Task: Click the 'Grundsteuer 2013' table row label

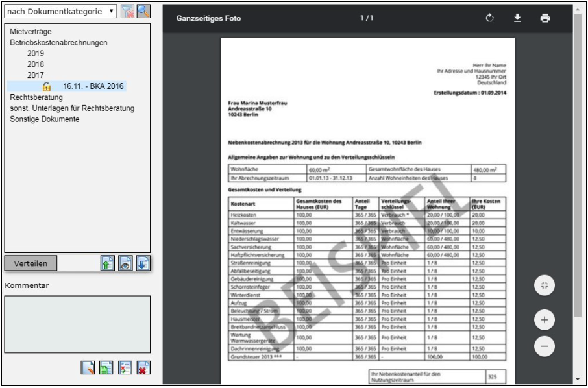Action: click(256, 356)
